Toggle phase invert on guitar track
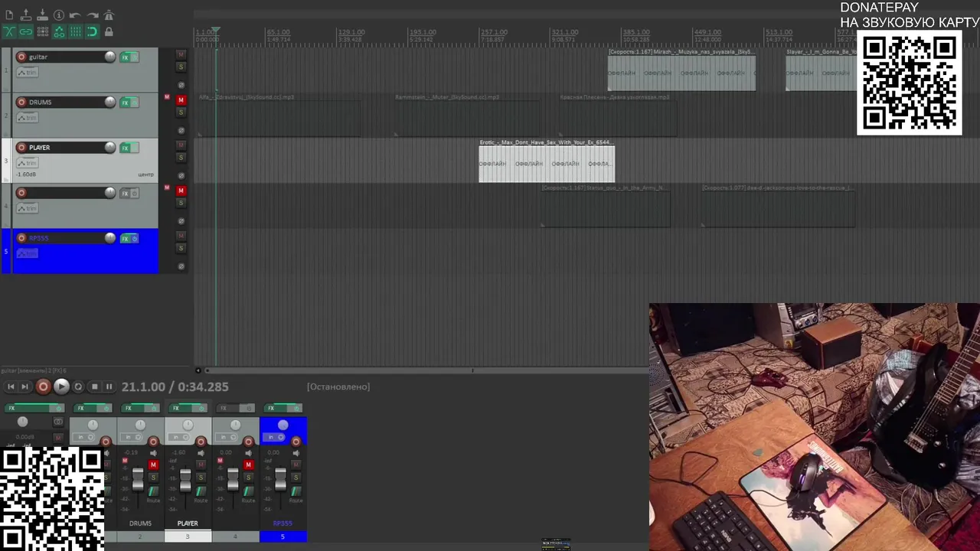Screen dimensions: 980x551 pos(181,85)
